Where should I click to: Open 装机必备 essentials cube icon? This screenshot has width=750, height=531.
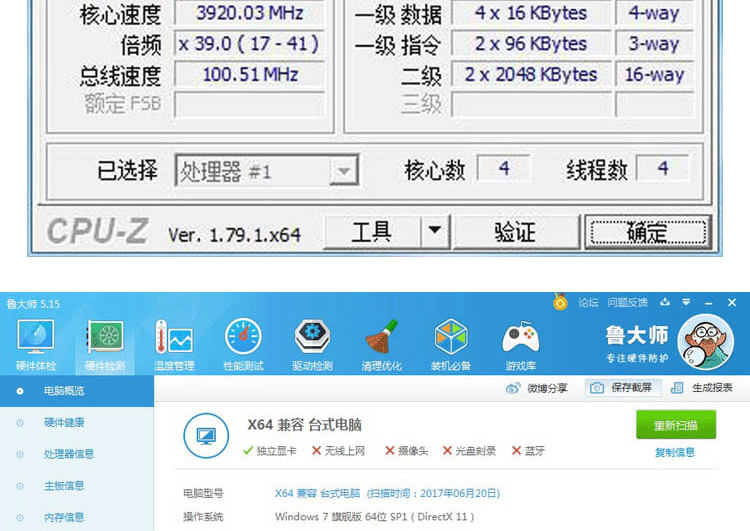pyautogui.click(x=451, y=345)
